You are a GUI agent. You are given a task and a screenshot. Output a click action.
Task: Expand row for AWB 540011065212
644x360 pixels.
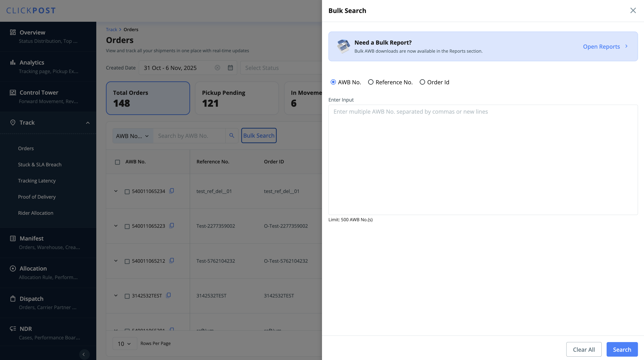116,261
